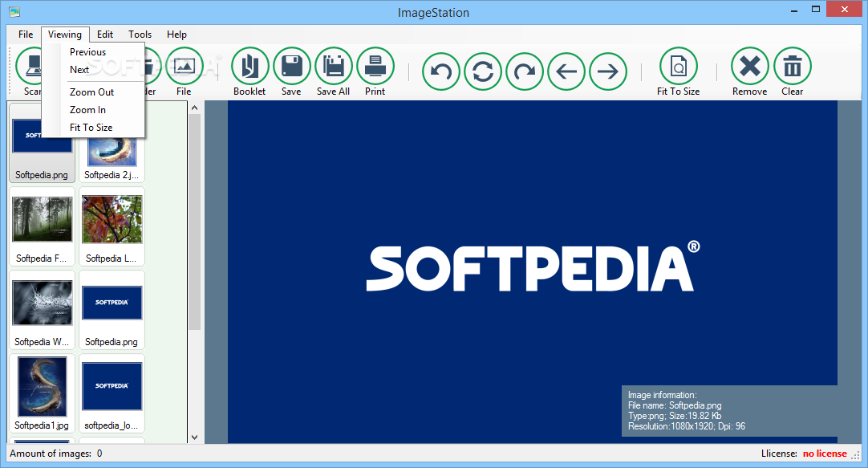Rotate image counter-clockwise with left rotate icon
Viewport: 868px width, 468px height.
tap(441, 71)
